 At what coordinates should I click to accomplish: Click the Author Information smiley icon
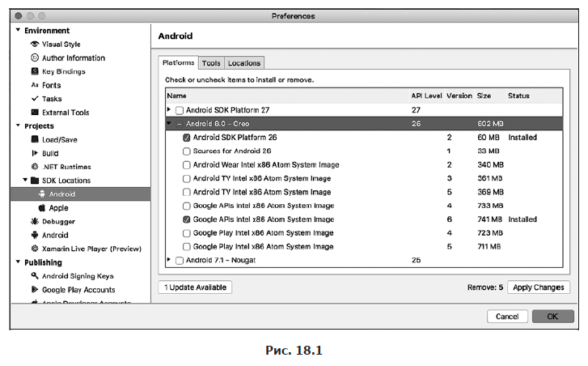[x=35, y=57]
